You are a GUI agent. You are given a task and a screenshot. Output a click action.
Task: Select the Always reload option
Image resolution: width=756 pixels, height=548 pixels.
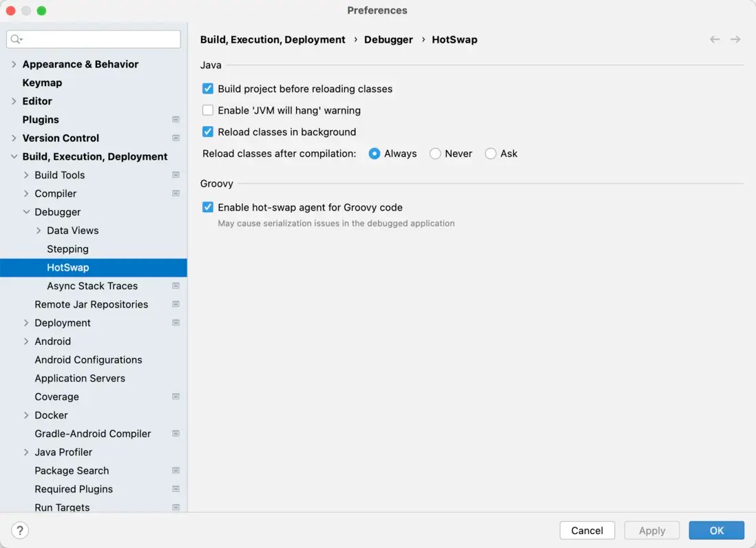point(374,154)
